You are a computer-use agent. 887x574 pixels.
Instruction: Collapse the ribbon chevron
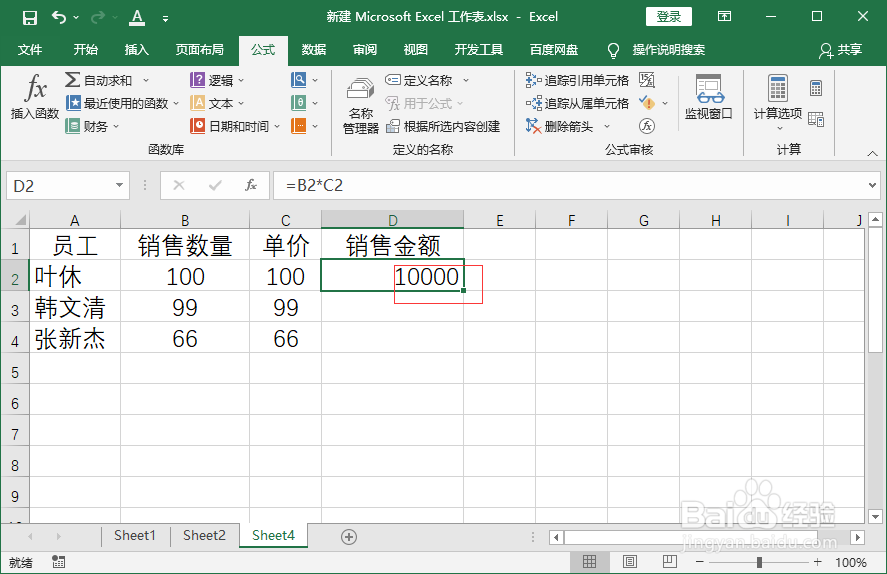point(872,153)
